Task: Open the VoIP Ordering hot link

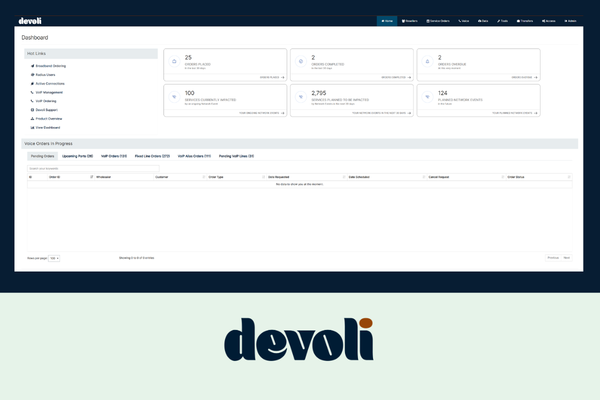Action: pos(43,101)
